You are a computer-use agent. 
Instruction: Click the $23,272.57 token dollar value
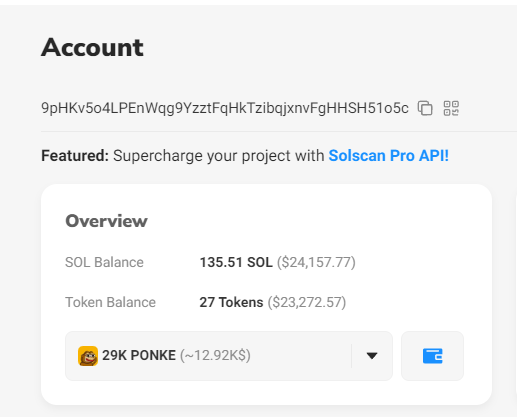307,302
